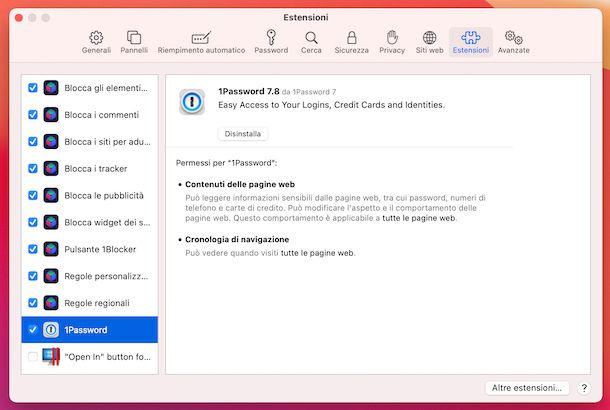This screenshot has height=410, width=610.
Task: Disable the 1Password extension checkbox
Action: tap(33, 330)
